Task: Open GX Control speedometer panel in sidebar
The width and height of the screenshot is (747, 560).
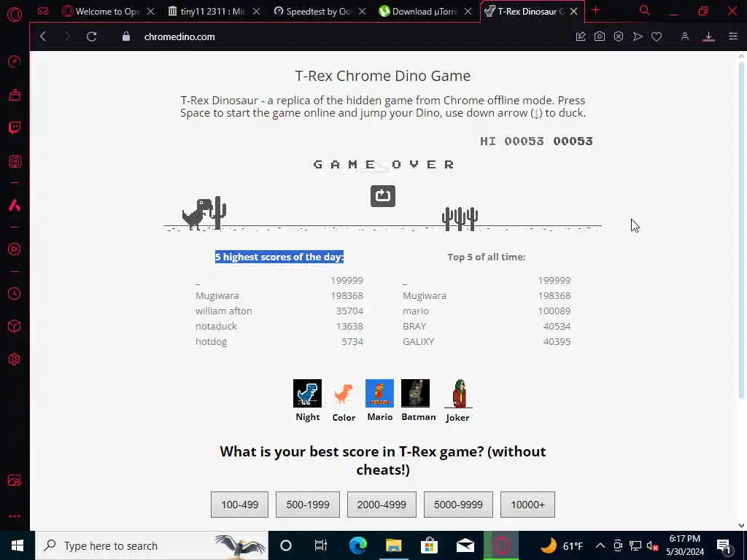Action: click(x=15, y=61)
